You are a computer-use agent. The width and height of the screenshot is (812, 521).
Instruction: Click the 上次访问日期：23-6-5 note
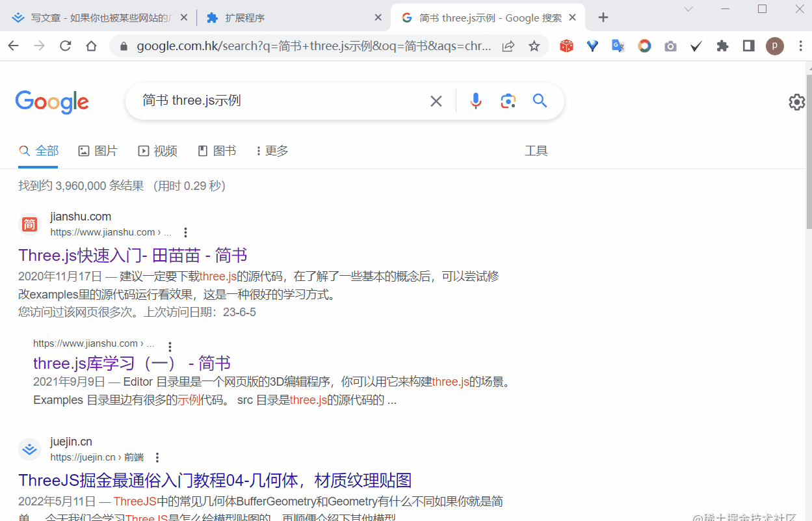tap(200, 312)
